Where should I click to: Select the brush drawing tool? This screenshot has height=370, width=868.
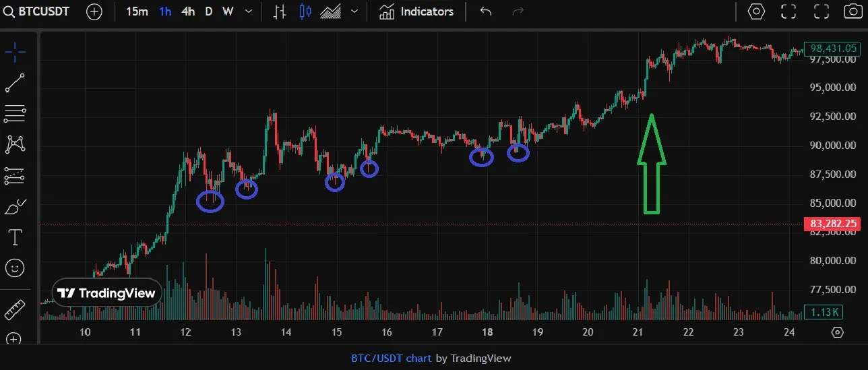click(x=15, y=206)
